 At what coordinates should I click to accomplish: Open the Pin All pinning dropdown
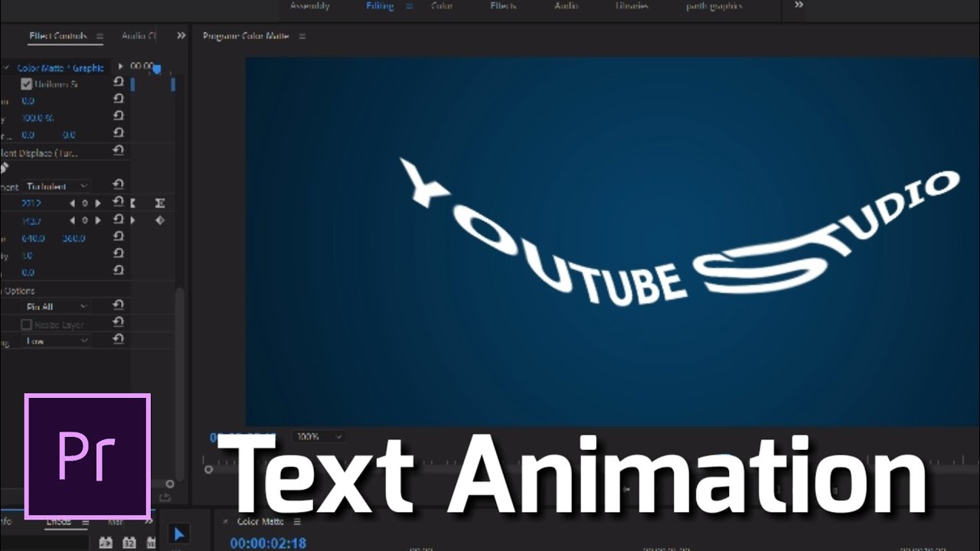click(x=56, y=307)
